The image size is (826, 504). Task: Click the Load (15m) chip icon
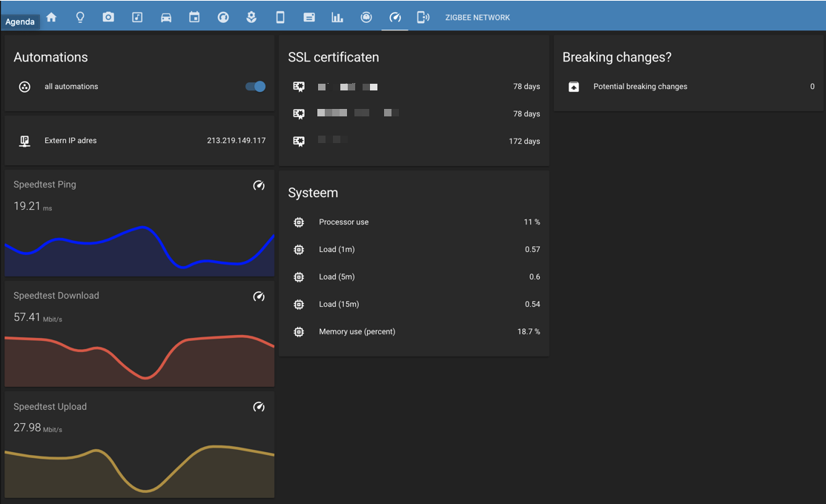(299, 305)
